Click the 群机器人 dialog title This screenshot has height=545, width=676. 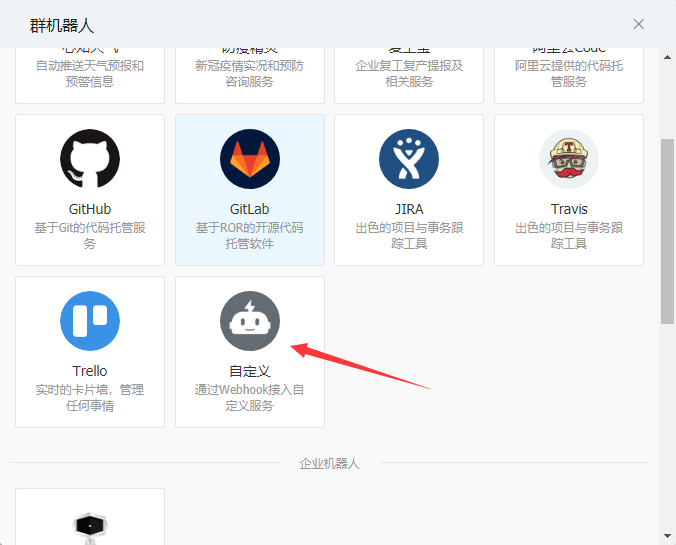[62, 25]
